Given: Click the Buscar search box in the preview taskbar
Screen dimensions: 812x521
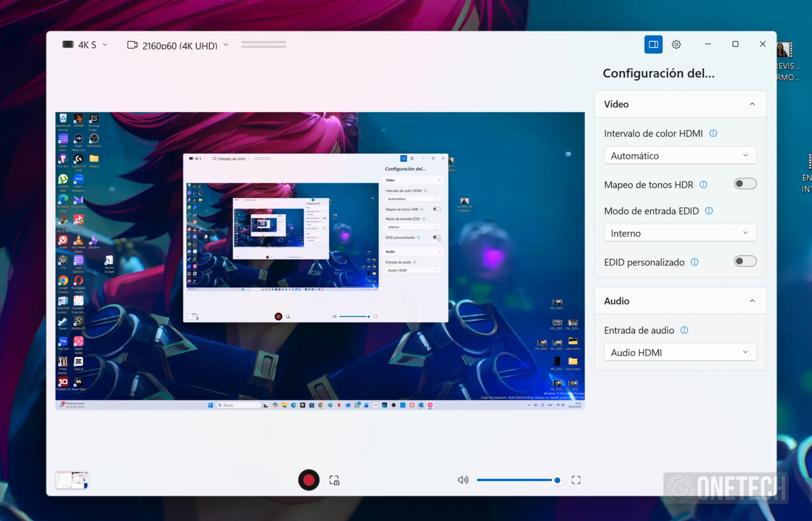Looking at the screenshot, I should (x=238, y=405).
